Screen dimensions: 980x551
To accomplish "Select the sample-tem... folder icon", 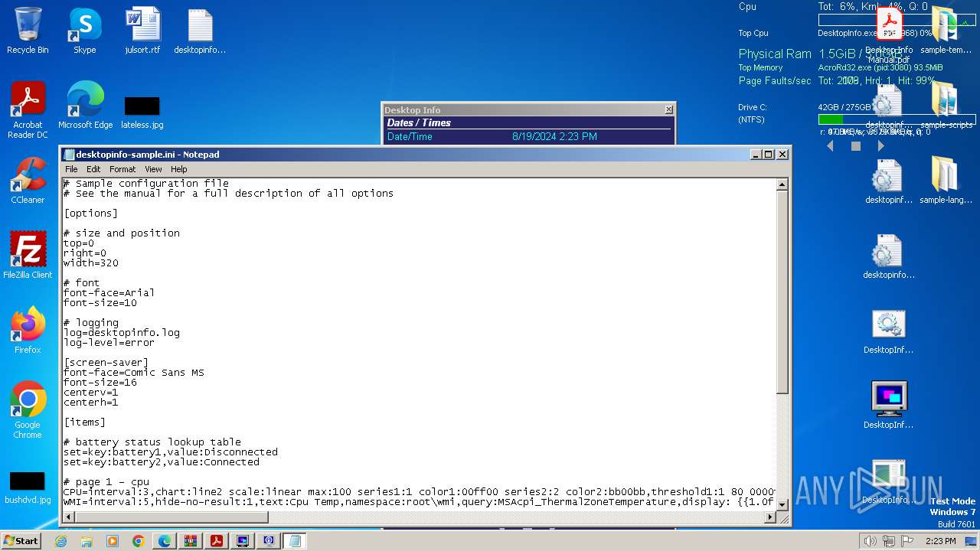I will pos(946,31).
